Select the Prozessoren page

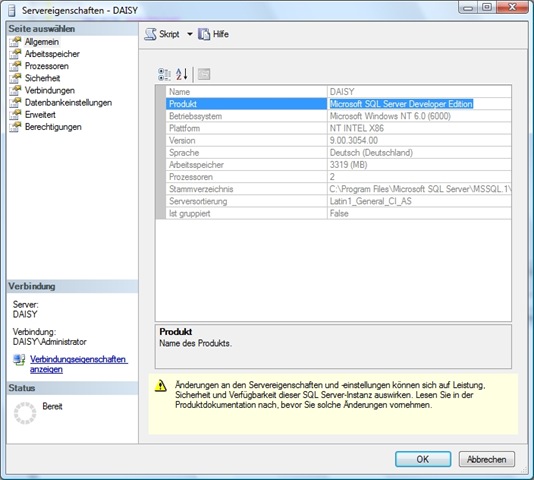47,66
